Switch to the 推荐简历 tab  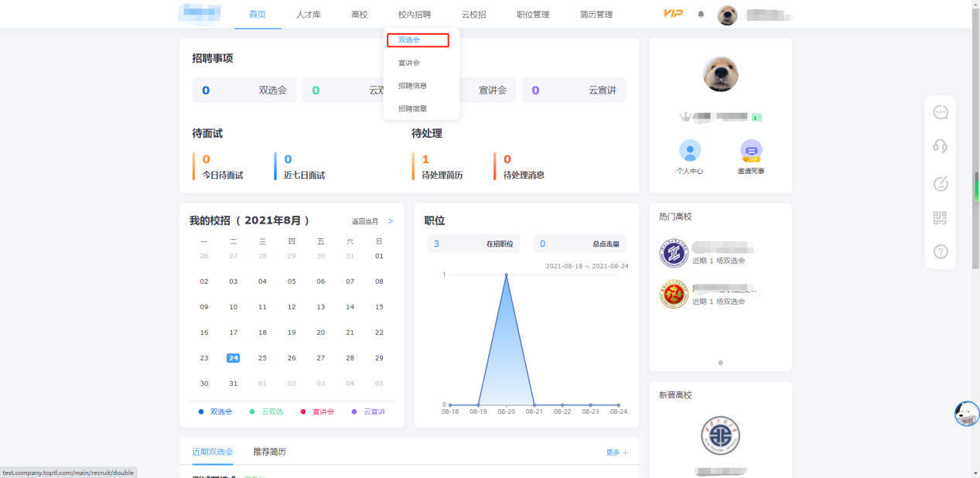[x=269, y=452]
